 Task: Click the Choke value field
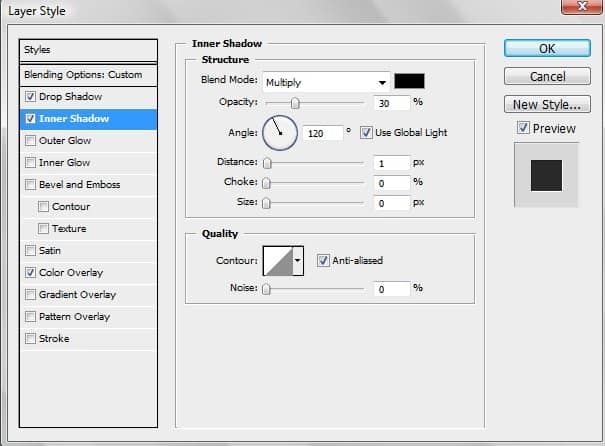(x=391, y=183)
